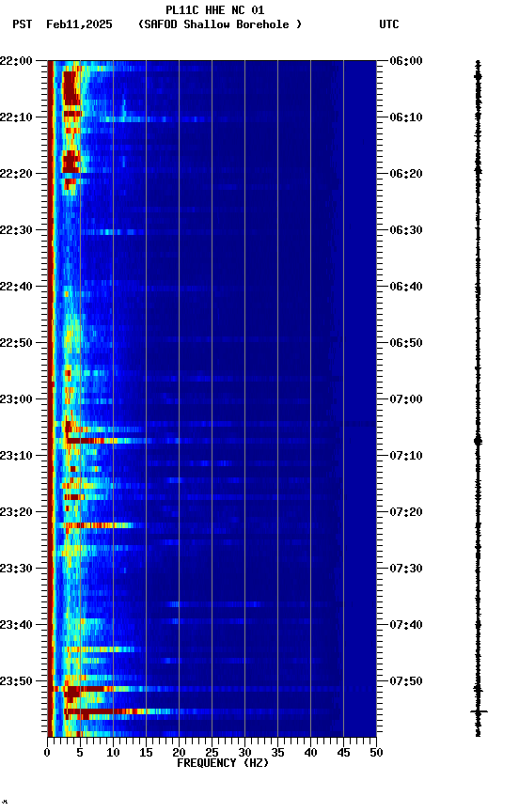Click the 22:40 PST time label
This screenshot has height=812, width=519.
click(16, 287)
